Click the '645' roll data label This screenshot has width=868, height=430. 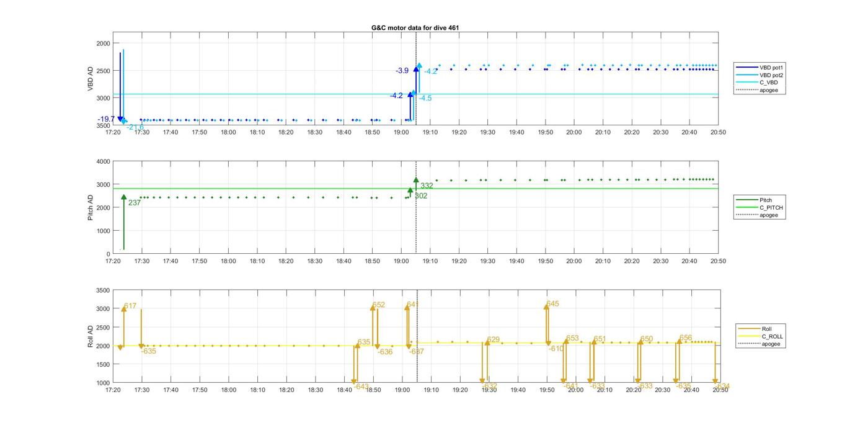tap(552, 303)
